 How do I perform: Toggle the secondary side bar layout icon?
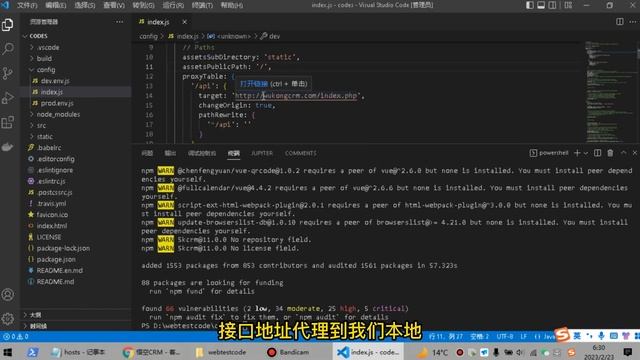[x=552, y=5]
